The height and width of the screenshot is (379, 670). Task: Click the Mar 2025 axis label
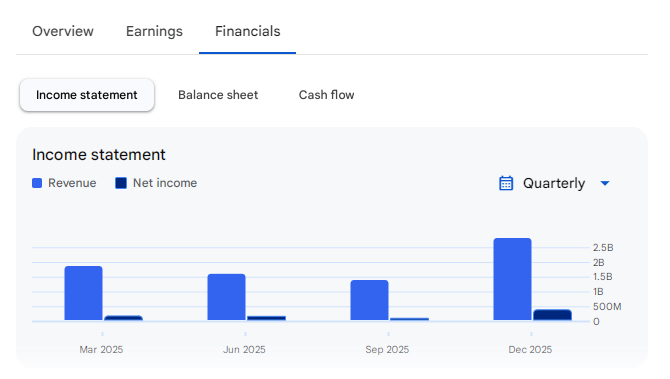tap(101, 350)
